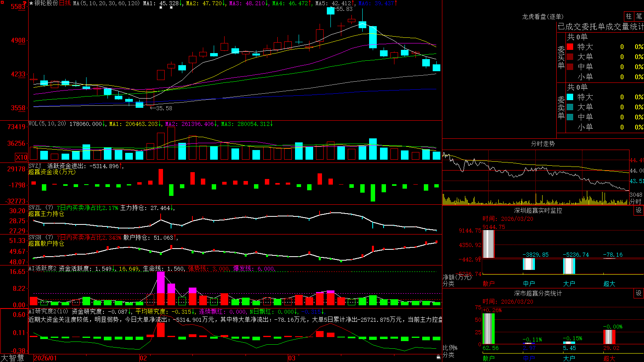The width and height of the screenshot is (644, 362).
Task: Click the 已成交委托单成交量统计 header
Action: 601,27
